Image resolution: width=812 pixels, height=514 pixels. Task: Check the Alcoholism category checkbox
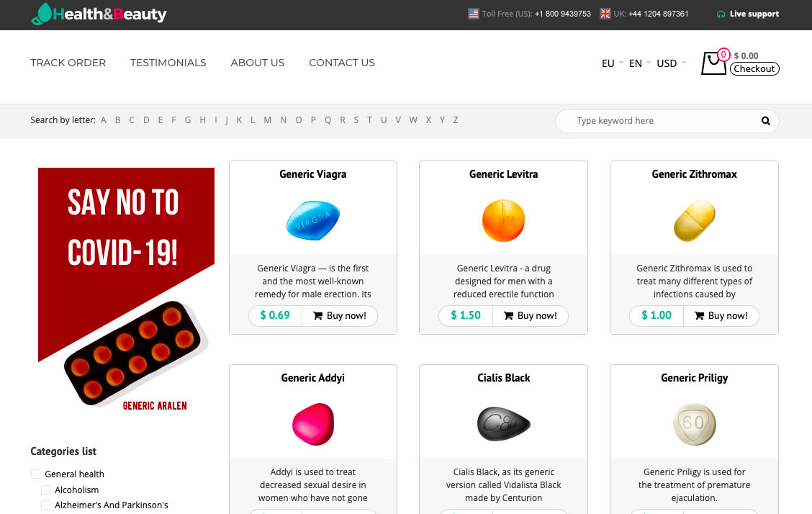(x=45, y=490)
